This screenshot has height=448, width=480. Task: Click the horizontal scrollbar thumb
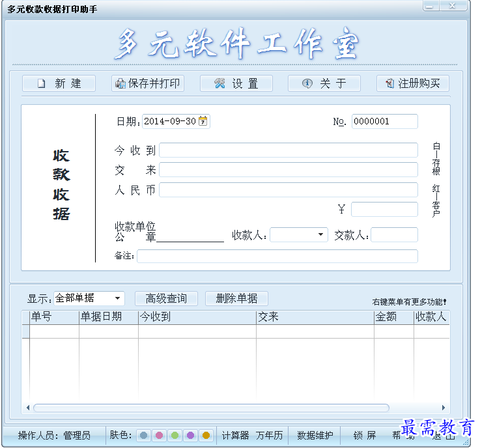point(211,408)
